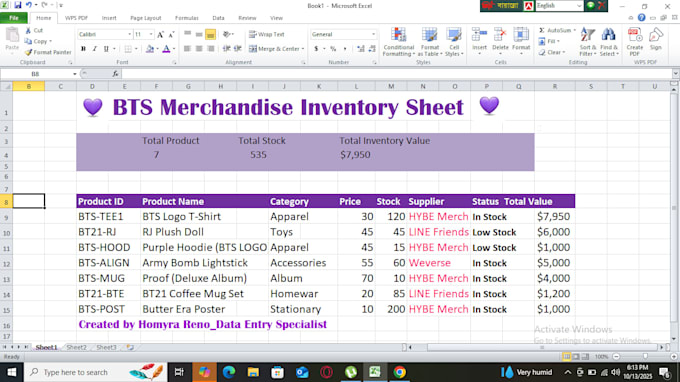Switch to the Page Layout ribbon tab
Image resolution: width=680 pixels, height=382 pixels.
[146, 18]
